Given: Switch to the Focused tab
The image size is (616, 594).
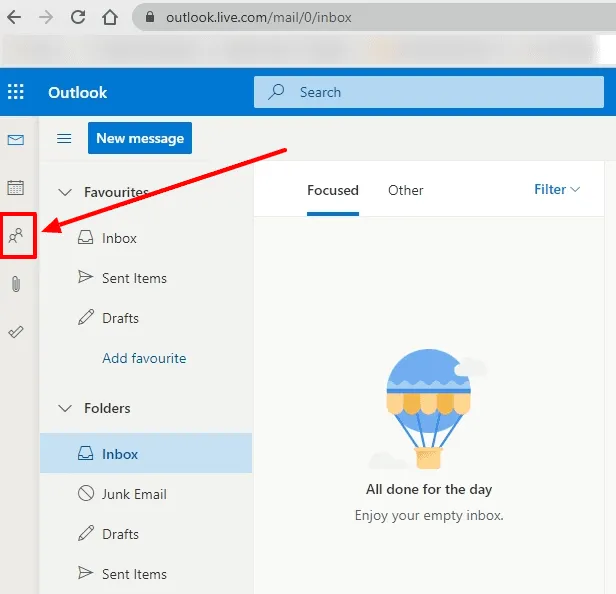Looking at the screenshot, I should pos(333,191).
